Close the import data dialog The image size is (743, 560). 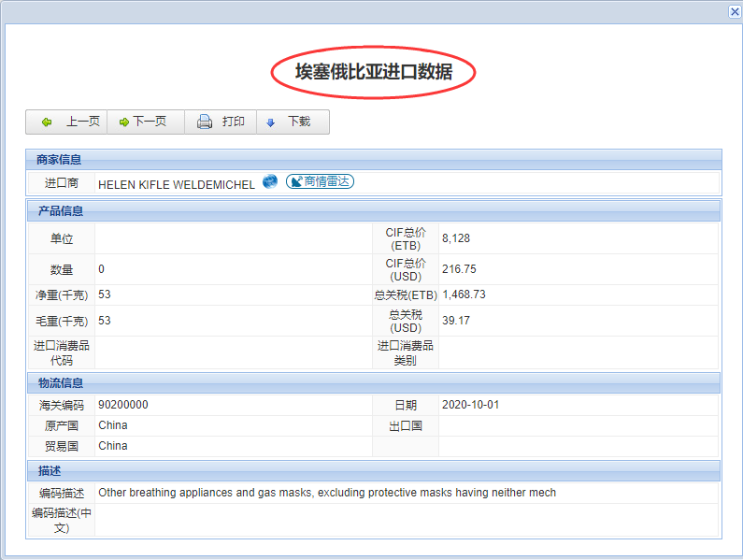pos(735,11)
